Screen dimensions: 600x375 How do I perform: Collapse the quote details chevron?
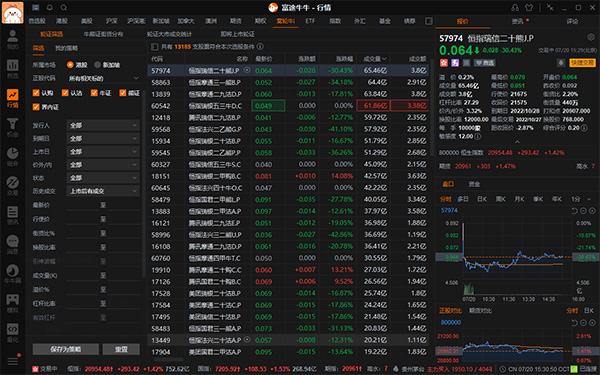click(x=517, y=142)
